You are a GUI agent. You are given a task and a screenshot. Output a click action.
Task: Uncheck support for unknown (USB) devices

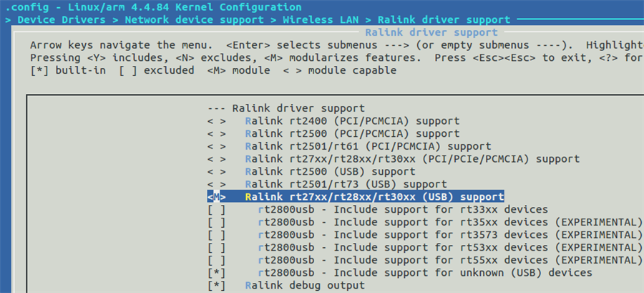pos(216,272)
